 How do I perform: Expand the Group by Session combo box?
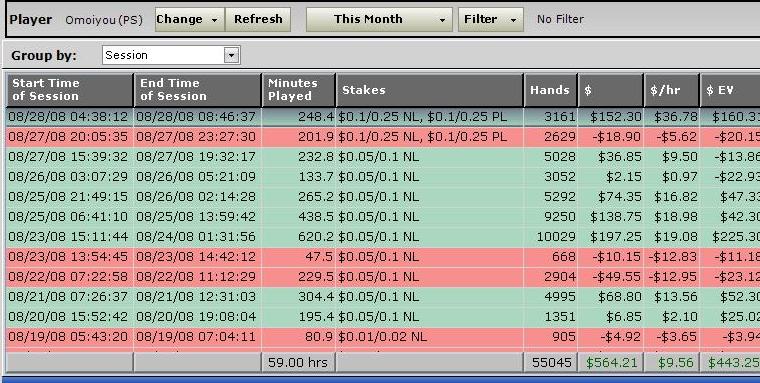[x=232, y=55]
